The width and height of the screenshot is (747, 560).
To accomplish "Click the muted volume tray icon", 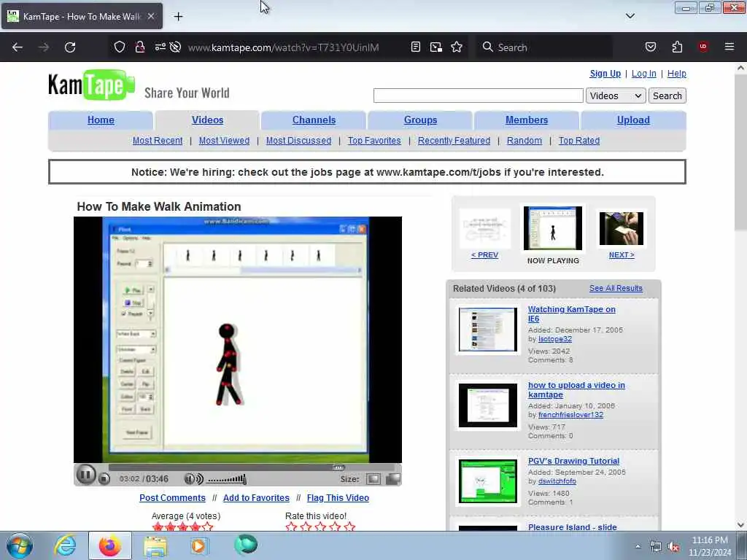I will coord(673,547).
